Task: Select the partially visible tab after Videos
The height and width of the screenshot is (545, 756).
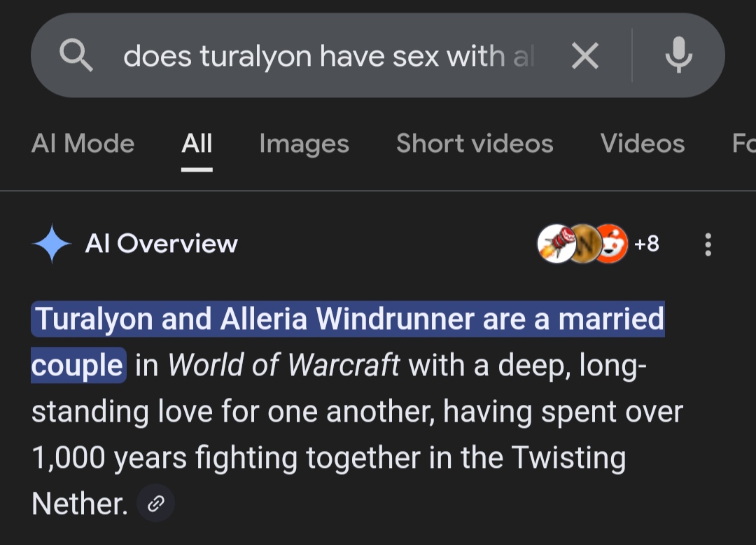Action: click(743, 144)
